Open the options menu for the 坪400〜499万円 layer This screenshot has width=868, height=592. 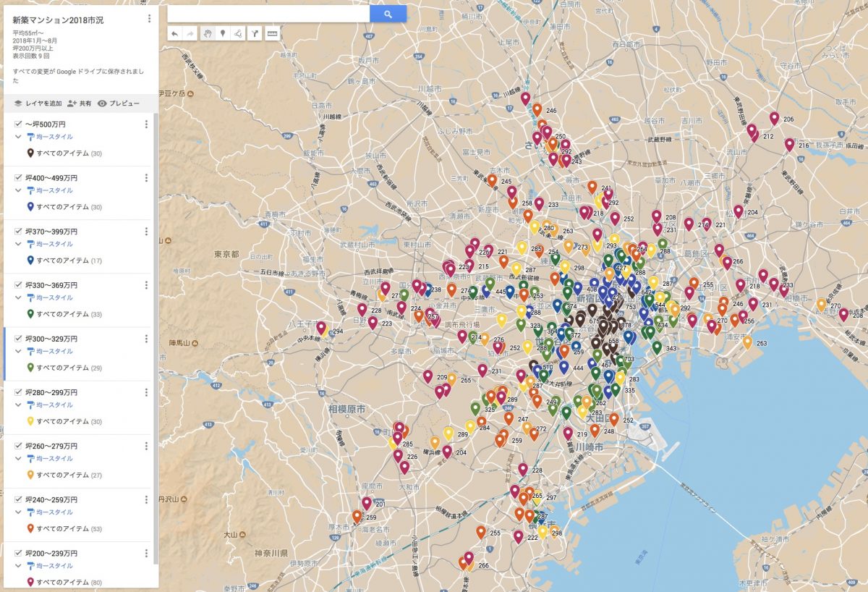[146, 178]
